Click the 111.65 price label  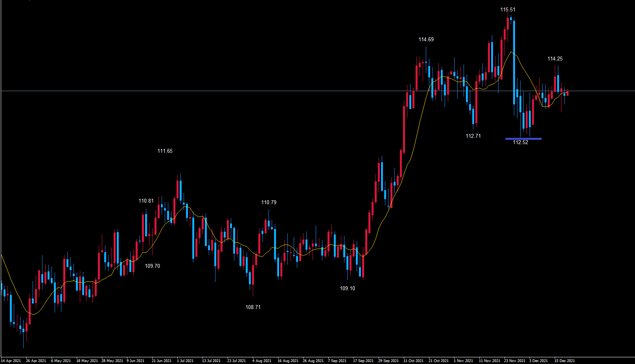pos(165,151)
